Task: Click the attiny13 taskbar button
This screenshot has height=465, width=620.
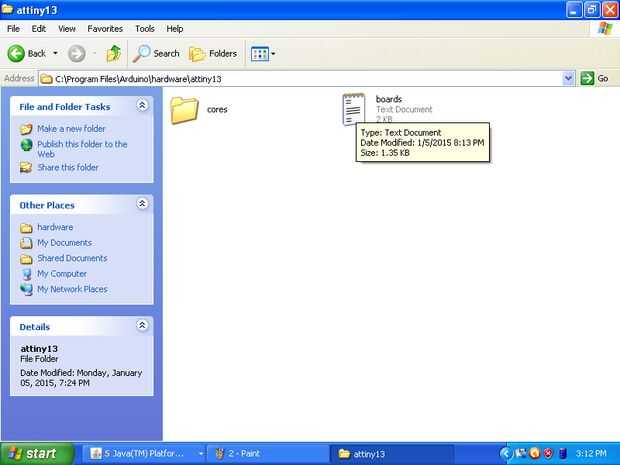Action: pos(391,454)
